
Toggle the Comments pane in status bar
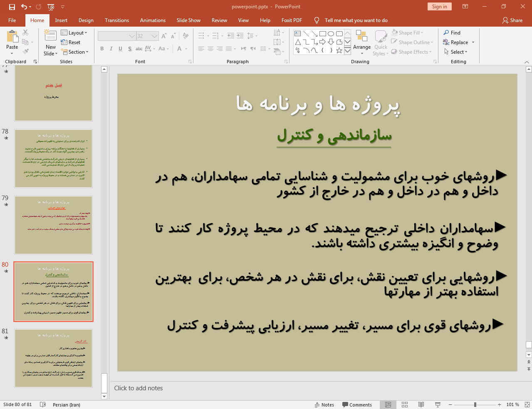[x=357, y=404]
